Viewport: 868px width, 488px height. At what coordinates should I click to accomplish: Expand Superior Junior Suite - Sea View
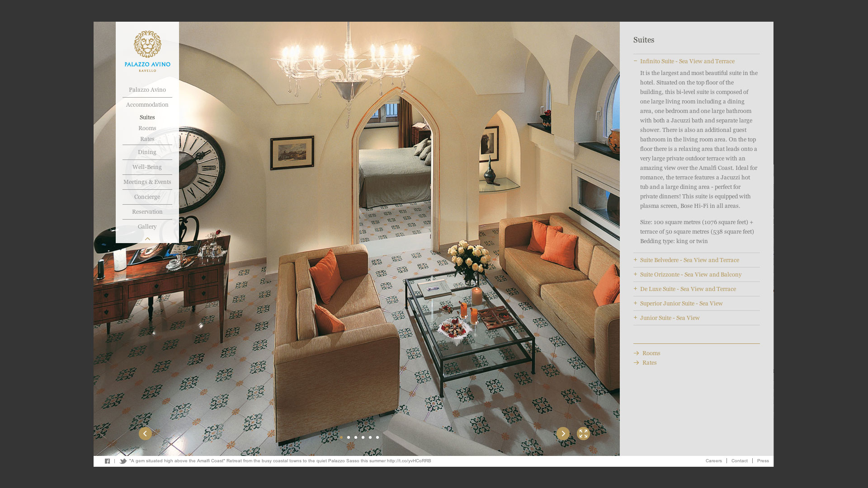681,304
